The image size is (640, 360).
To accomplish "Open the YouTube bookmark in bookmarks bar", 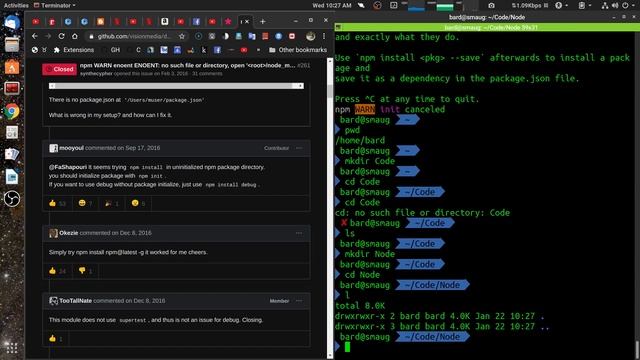I will click(244, 50).
